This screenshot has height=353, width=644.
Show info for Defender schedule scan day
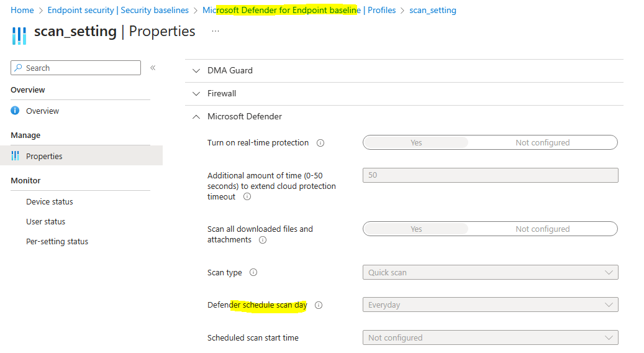pos(319,305)
